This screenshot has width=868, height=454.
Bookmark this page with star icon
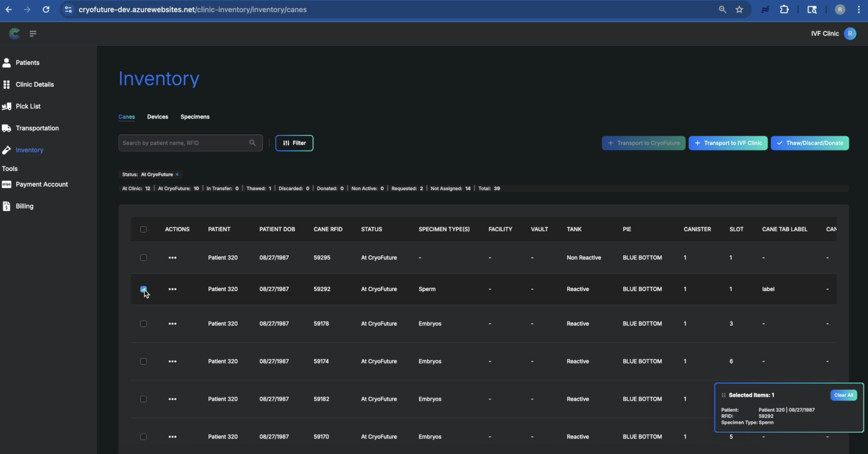(x=739, y=10)
